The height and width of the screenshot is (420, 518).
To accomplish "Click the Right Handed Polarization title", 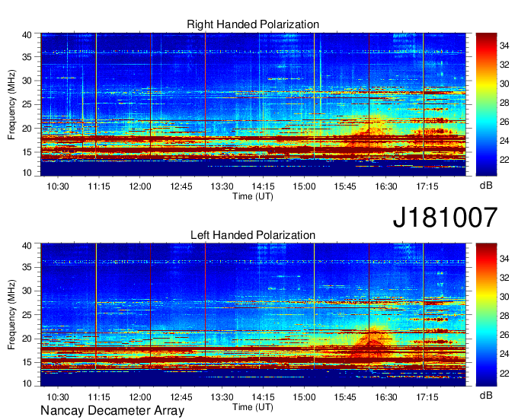I will (253, 24).
